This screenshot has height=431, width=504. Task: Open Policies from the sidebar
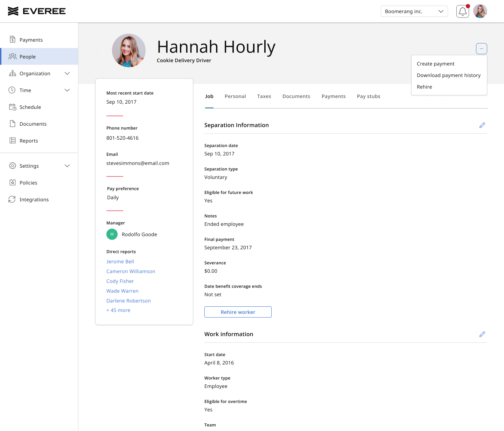[39, 182]
